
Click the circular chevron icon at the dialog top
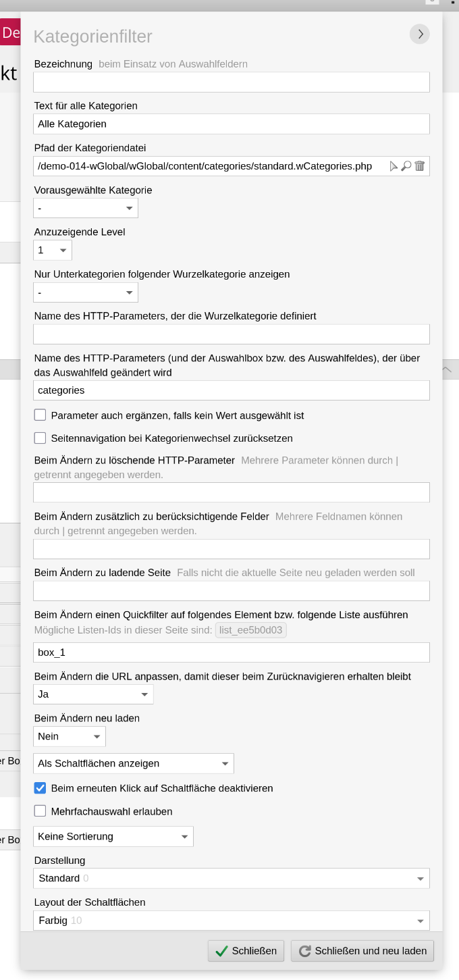click(x=419, y=34)
